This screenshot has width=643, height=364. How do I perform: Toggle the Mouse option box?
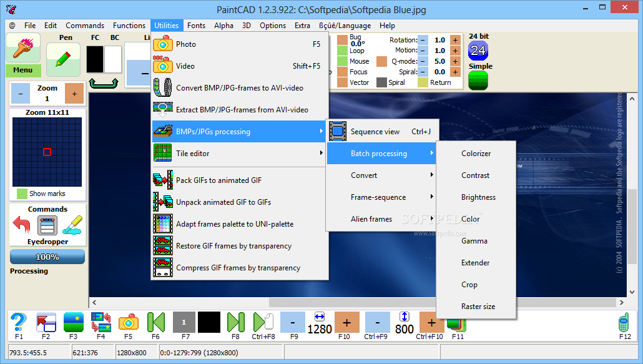(343, 61)
